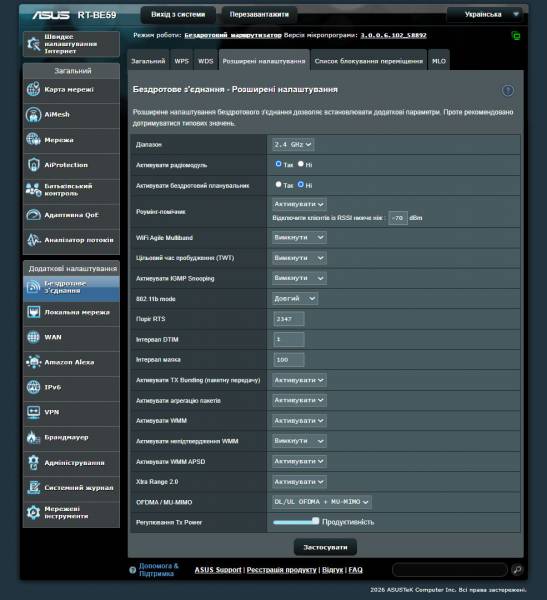Image resolution: width=547 pixels, height=600 pixels.
Task: Open the 802.11b mode dropdown
Action: [x=295, y=298]
